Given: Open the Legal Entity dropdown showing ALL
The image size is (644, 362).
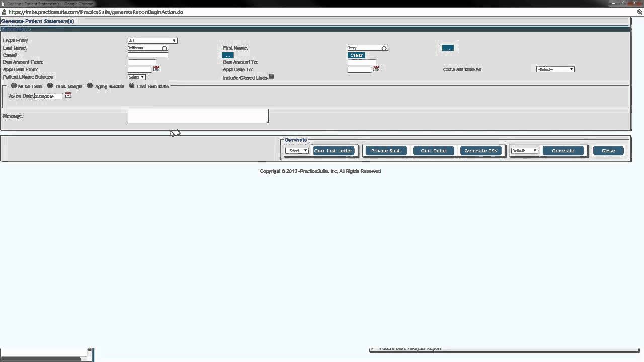Looking at the screenshot, I should pos(152,41).
